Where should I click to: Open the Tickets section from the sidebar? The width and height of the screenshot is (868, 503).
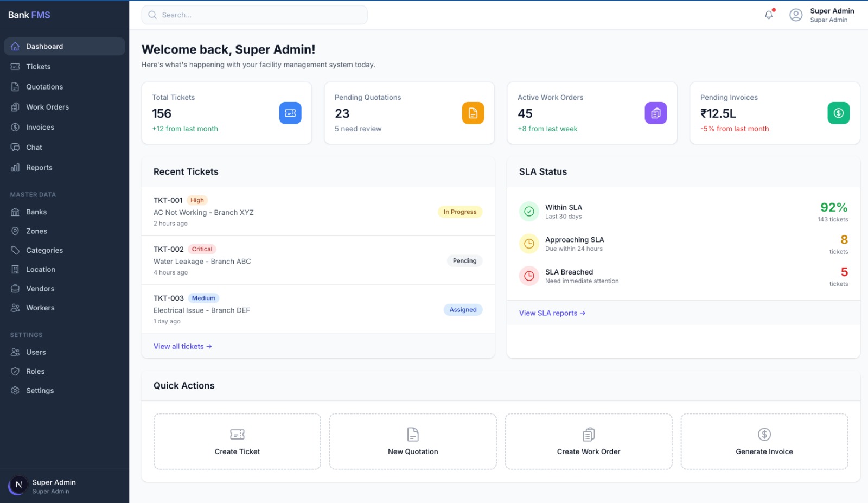coord(38,66)
